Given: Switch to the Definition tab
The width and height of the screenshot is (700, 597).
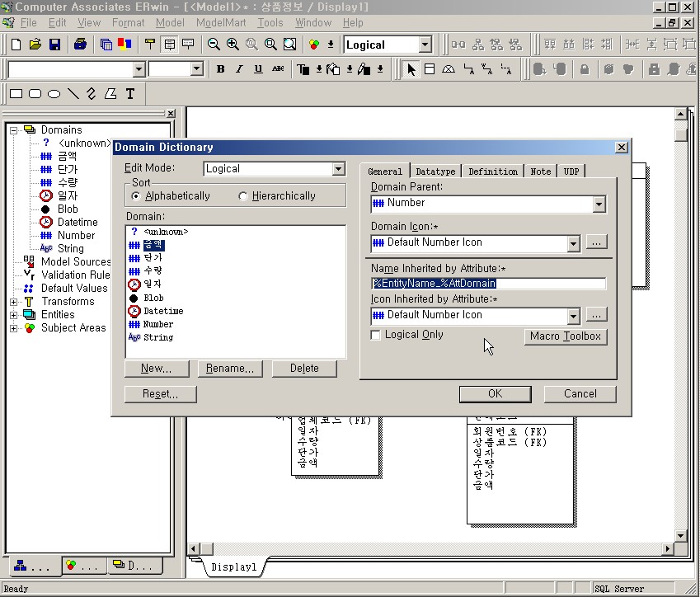Looking at the screenshot, I should (493, 172).
